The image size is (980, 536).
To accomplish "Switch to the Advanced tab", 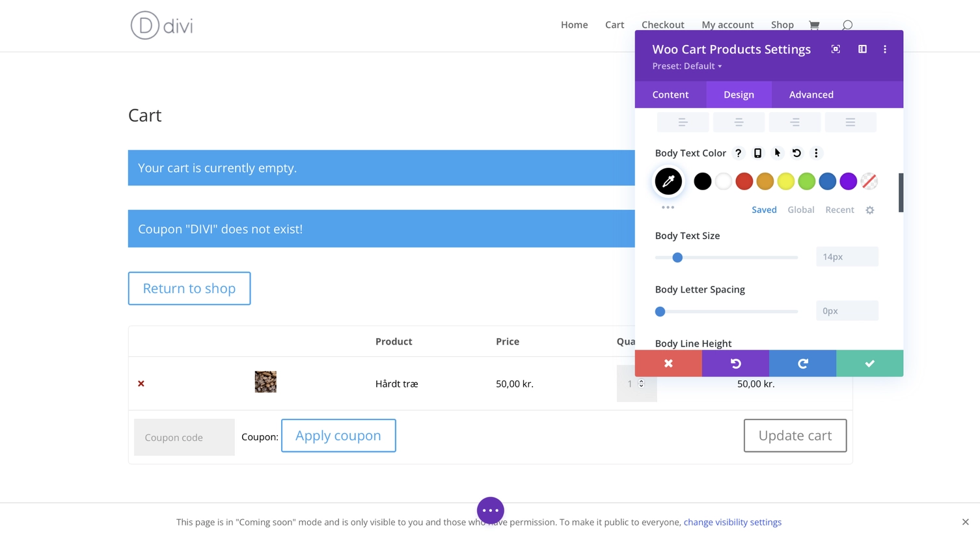I will [x=811, y=95].
